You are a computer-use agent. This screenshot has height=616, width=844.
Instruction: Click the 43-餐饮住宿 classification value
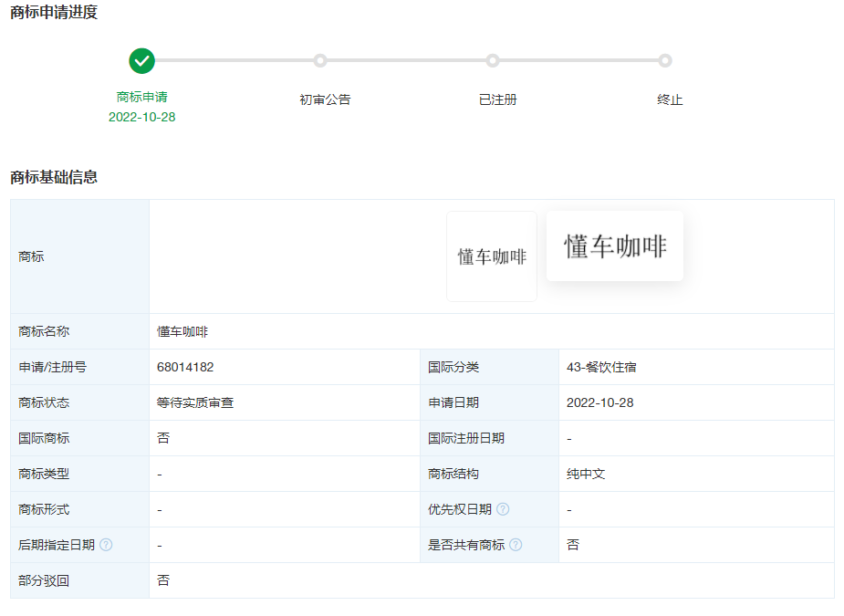click(x=601, y=367)
